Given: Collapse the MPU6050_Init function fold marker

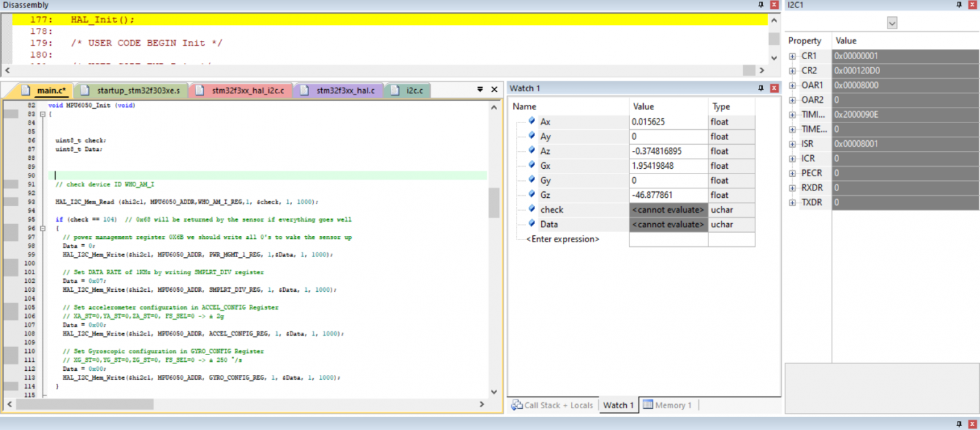Looking at the screenshot, I should [x=42, y=114].
